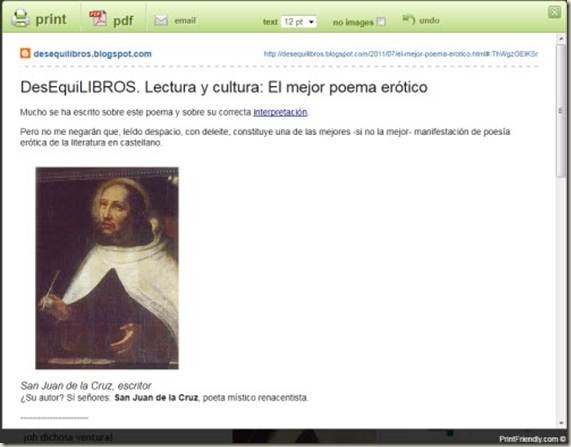
Task: Click the pdf label
Action: point(123,21)
